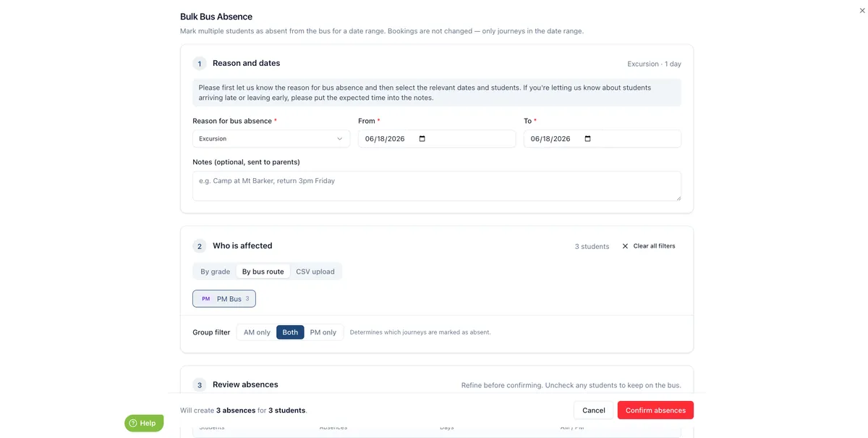Click the 'Group filter' label

tap(211, 332)
